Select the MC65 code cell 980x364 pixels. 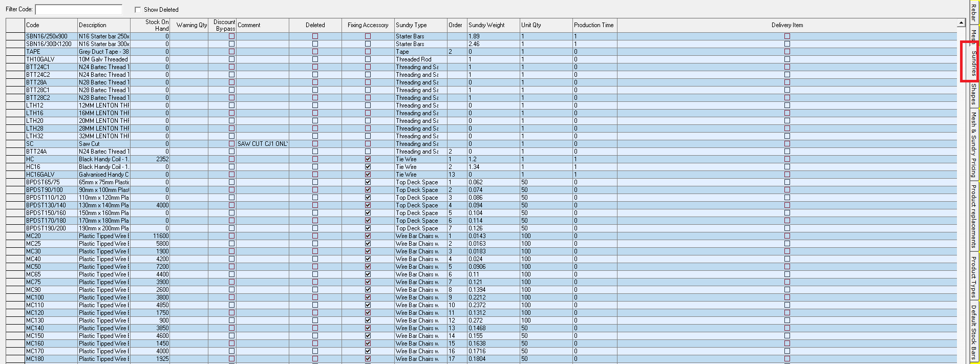pyautogui.click(x=51, y=274)
